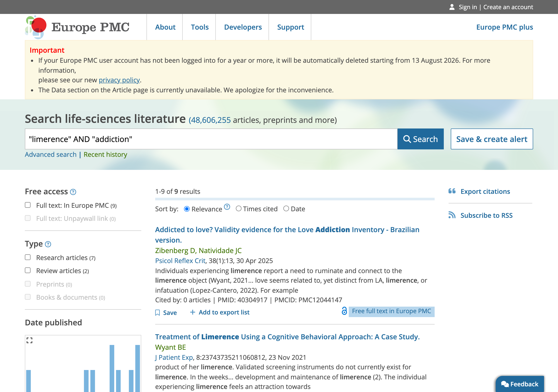Screen dimensions: 558x392
Task: Click the '1-9 of 9 results' text
Action: pyautogui.click(x=178, y=191)
